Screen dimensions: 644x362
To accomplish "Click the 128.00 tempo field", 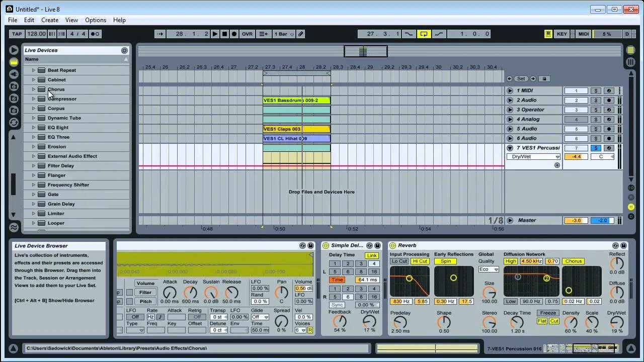I will coord(36,34).
